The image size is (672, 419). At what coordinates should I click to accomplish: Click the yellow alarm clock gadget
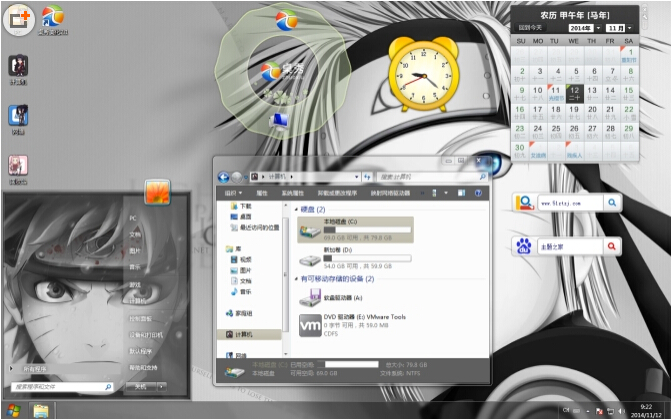(424, 73)
